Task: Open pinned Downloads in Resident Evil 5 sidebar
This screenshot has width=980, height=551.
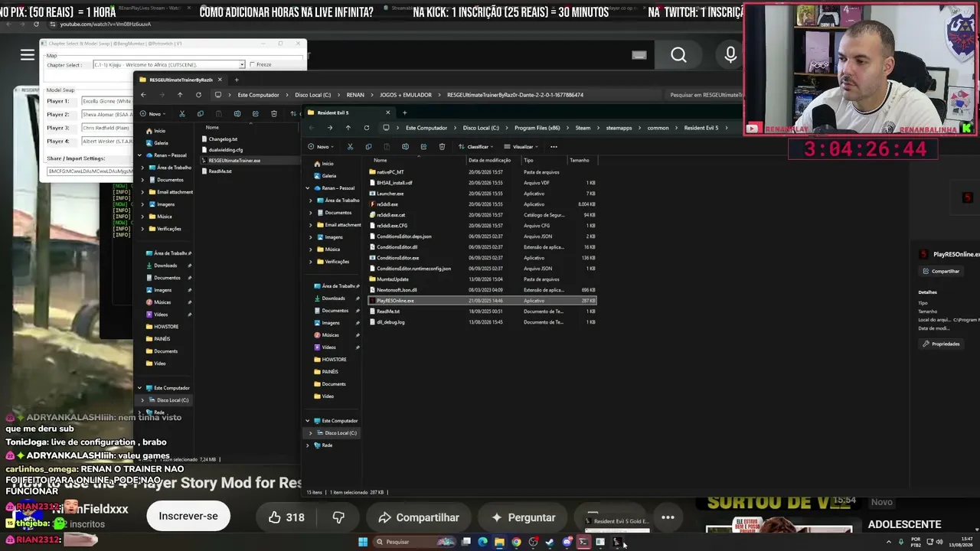Action: click(x=333, y=298)
